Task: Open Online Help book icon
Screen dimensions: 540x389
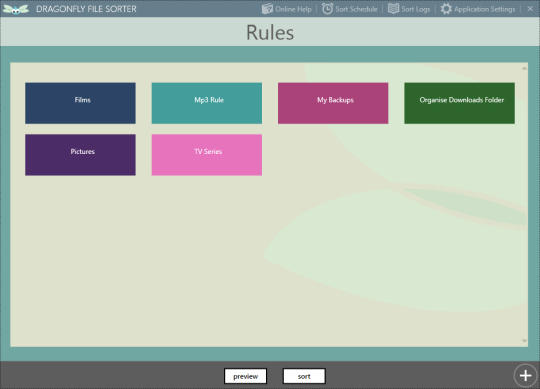Action: pyautogui.click(x=267, y=9)
